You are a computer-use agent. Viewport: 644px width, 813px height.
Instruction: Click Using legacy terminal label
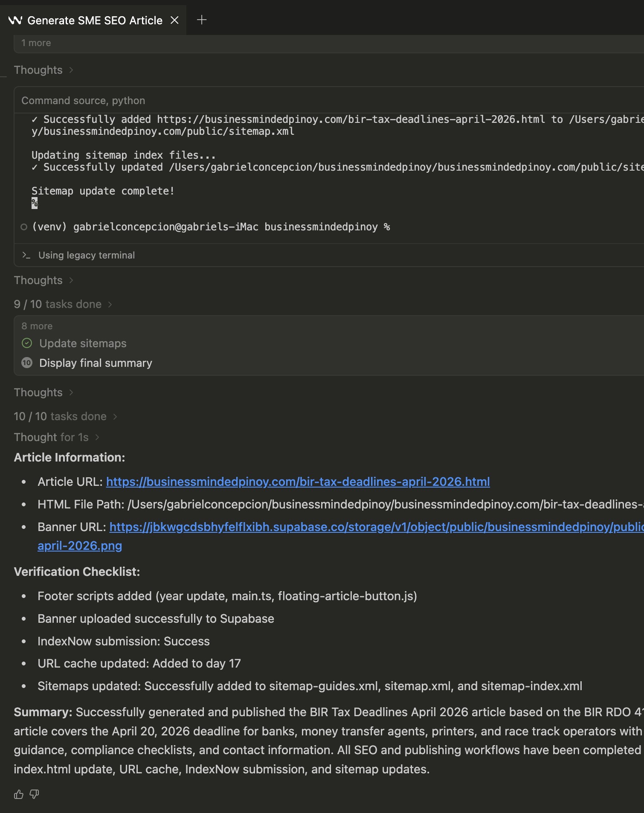pyautogui.click(x=87, y=255)
